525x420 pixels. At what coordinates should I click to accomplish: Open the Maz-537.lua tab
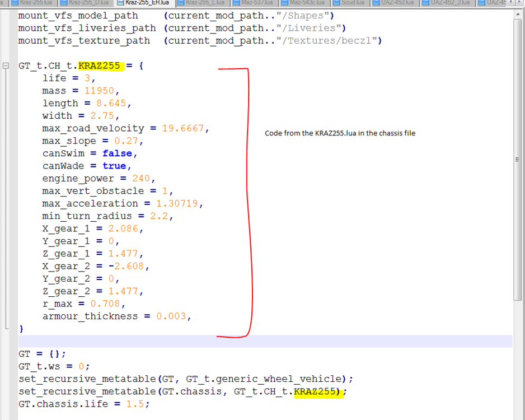click(254, 3)
